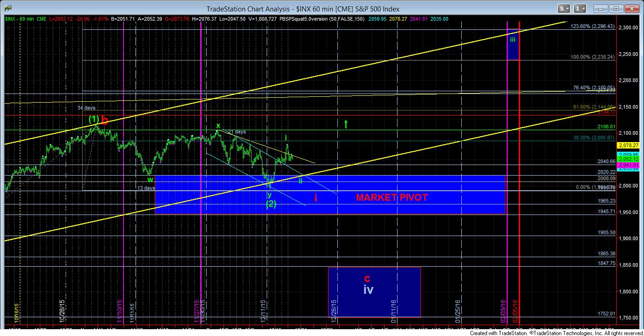Screen dimensions: 644x336
Task: Maximize the Chart Analysis window
Action: pos(616,8)
